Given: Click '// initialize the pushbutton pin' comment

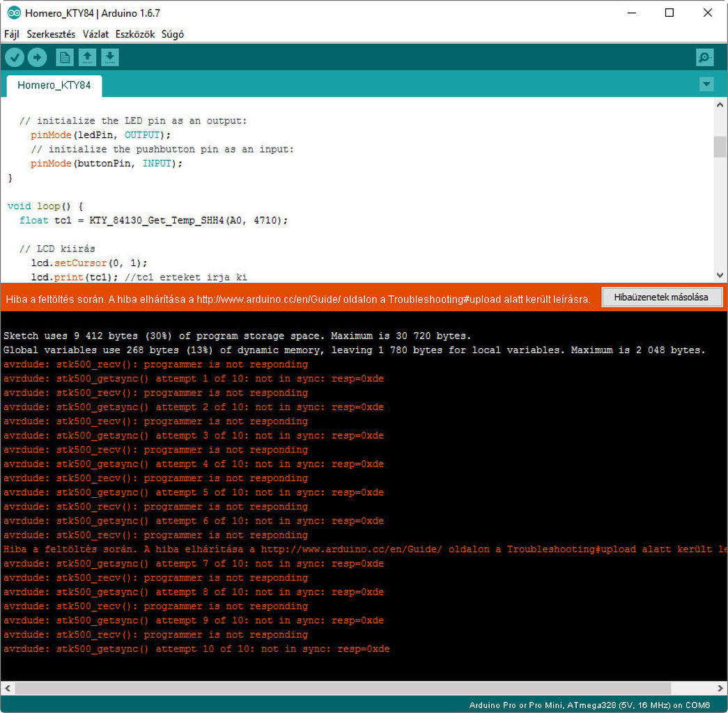Looking at the screenshot, I should [x=162, y=149].
